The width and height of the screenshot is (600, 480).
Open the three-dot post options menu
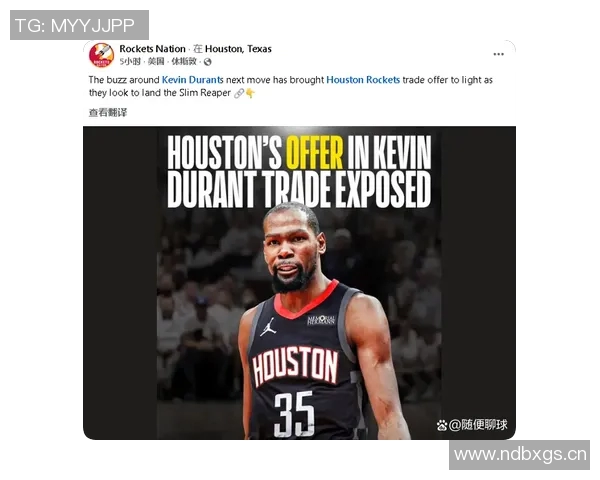tap(498, 54)
